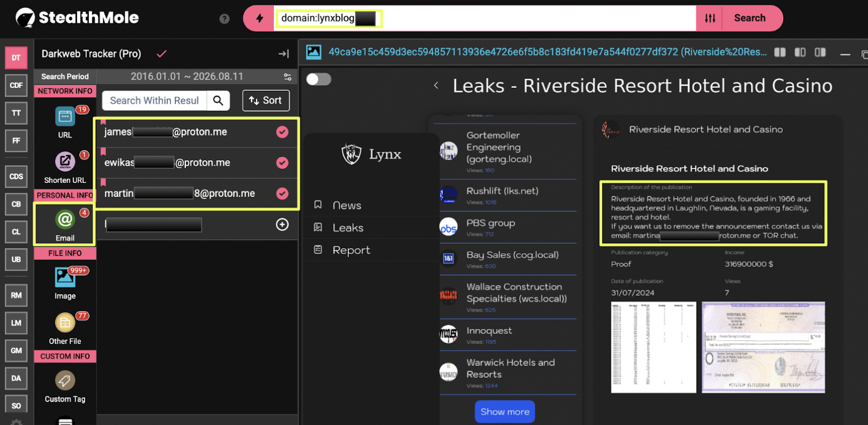
Task: Click the image file icon beside hash title
Action: click(314, 52)
